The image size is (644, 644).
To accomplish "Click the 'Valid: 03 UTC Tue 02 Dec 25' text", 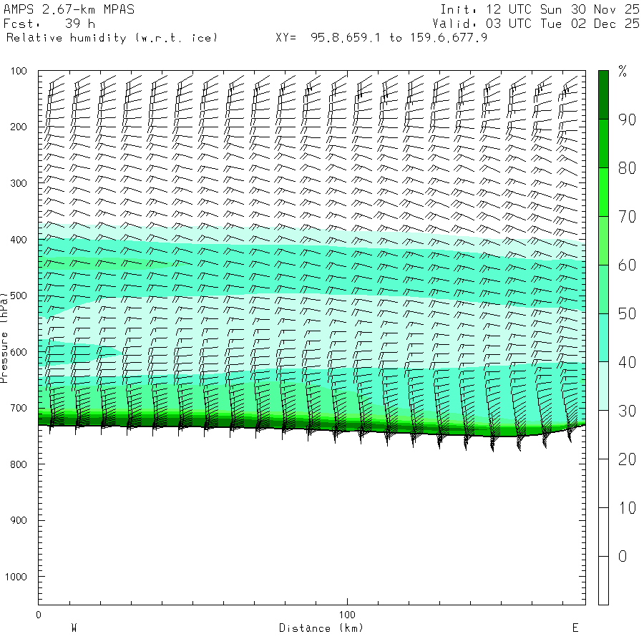I will click(535, 24).
